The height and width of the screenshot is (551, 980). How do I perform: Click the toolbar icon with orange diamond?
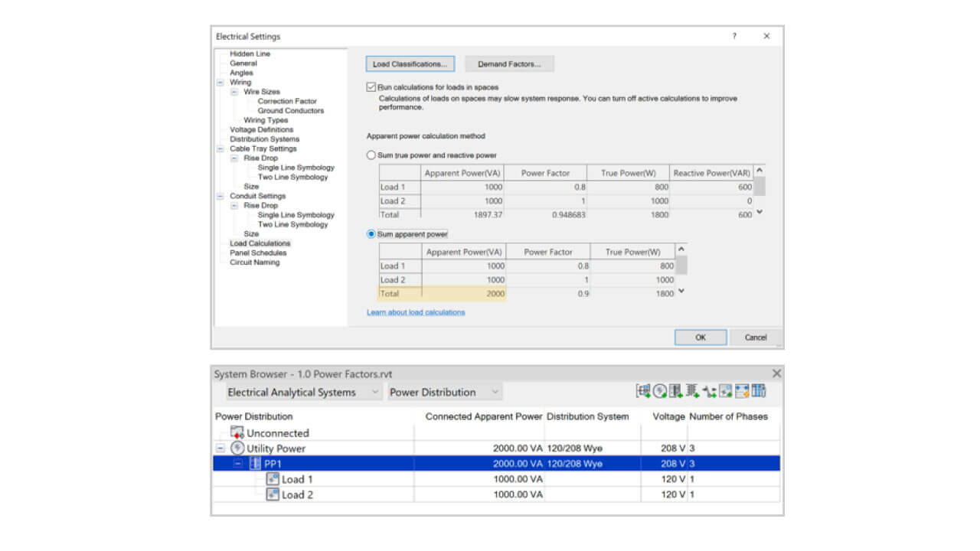(x=742, y=391)
